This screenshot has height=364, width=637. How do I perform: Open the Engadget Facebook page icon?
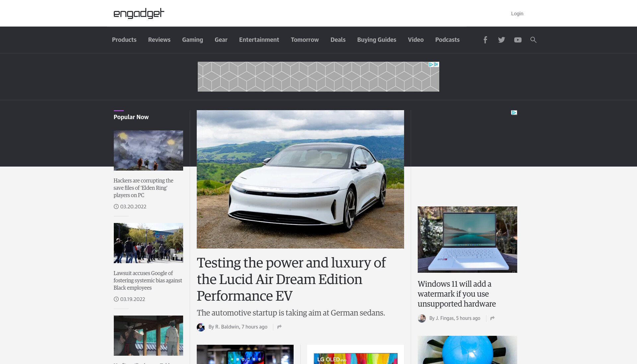485,40
